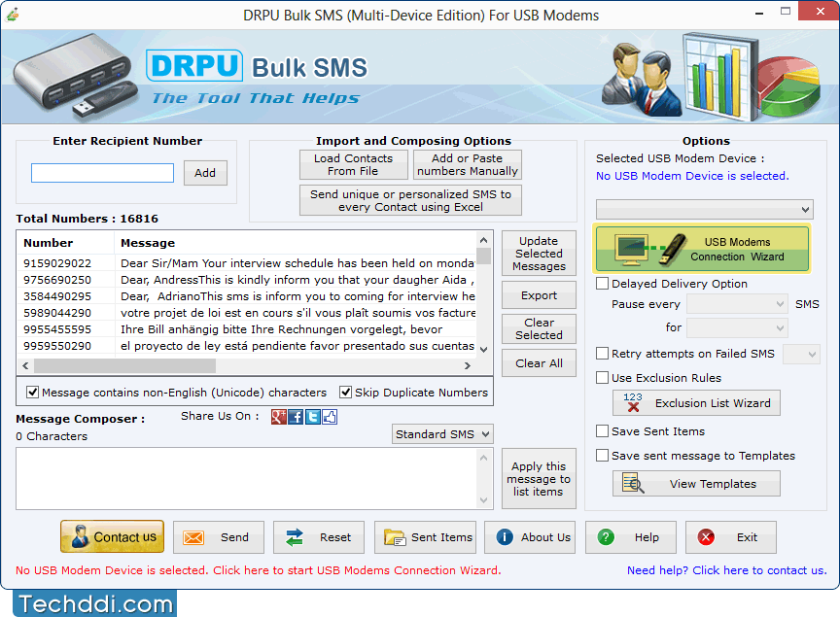The width and height of the screenshot is (840, 617).
Task: Click the red no-modem status link
Action: (x=259, y=570)
